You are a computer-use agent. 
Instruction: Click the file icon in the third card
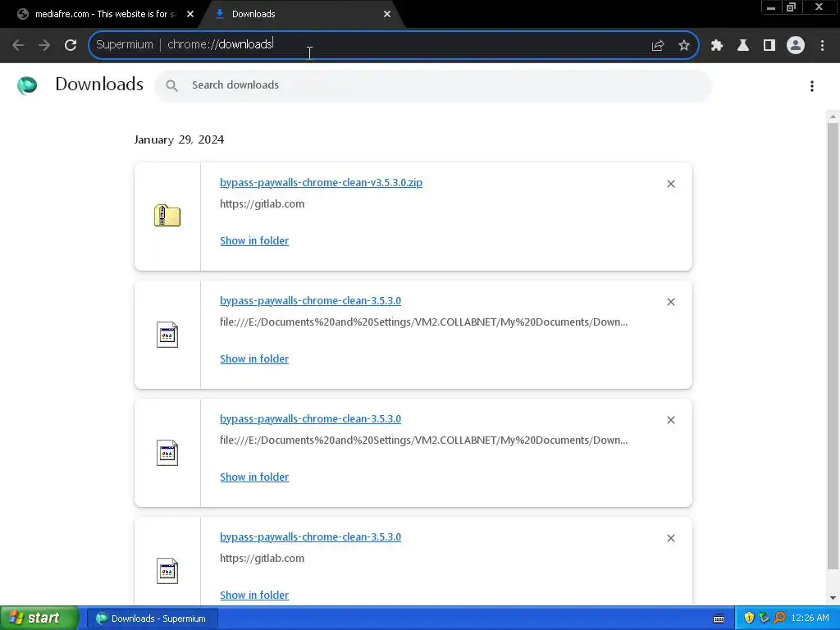coord(167,453)
